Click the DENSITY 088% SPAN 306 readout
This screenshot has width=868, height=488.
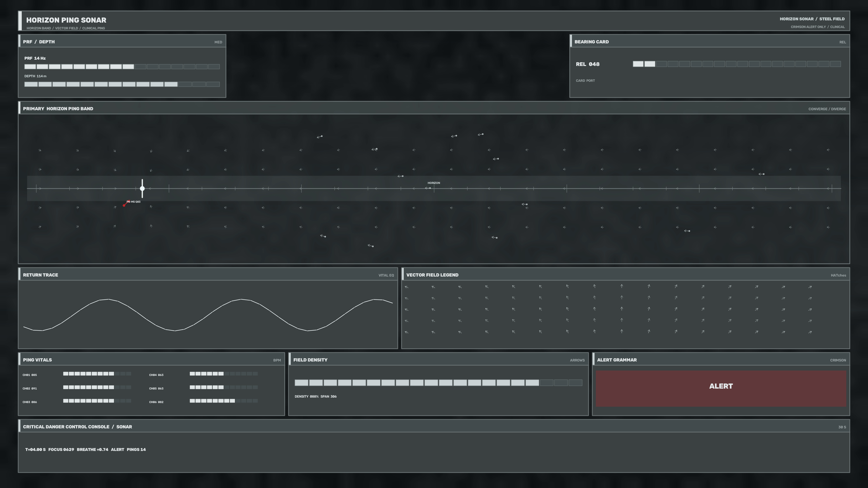pyautogui.click(x=315, y=396)
